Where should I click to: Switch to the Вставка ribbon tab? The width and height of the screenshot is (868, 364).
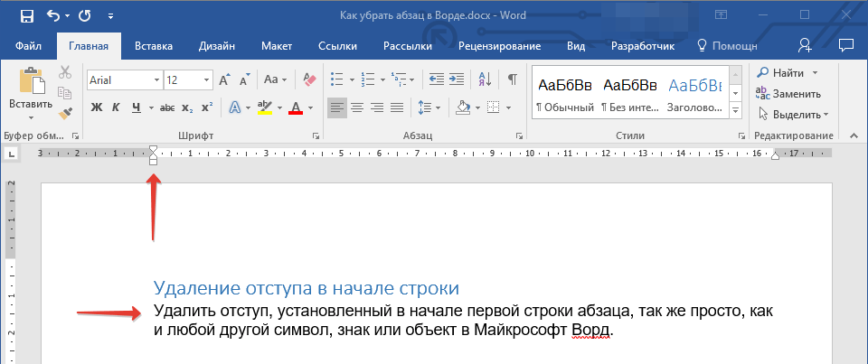(154, 46)
